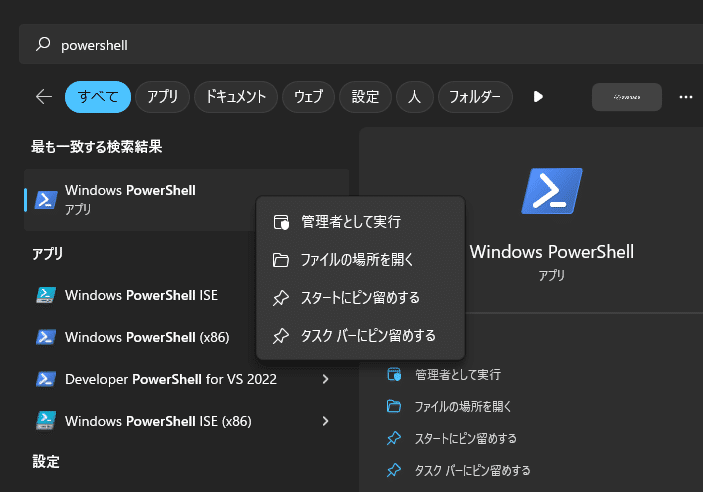703x492 pixels.
Task: Click the powershell search input field
Action: click(361, 44)
